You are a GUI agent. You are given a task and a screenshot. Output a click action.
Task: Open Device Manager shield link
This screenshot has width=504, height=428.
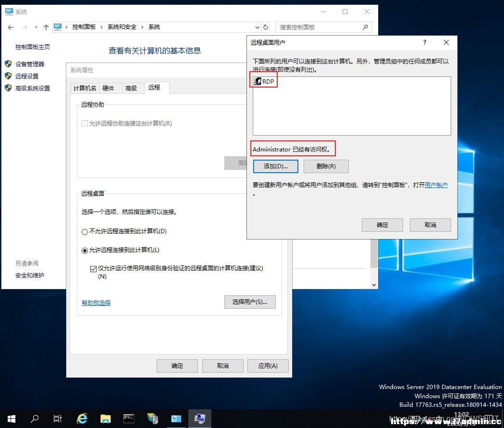pos(30,64)
